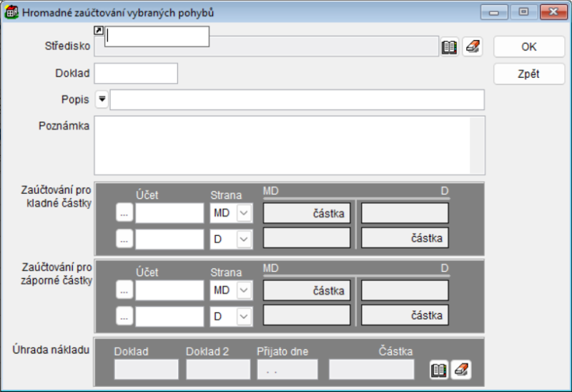Browse account for first záporné částky row
This screenshot has width=572, height=392.
point(124,290)
